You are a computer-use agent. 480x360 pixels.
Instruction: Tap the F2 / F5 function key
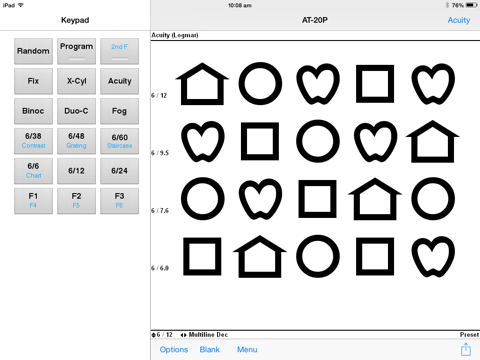76,201
